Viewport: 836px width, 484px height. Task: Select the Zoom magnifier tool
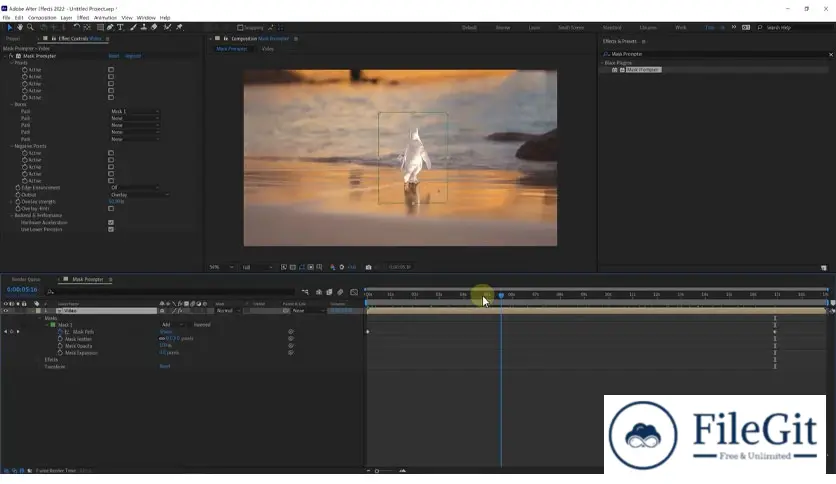30,27
